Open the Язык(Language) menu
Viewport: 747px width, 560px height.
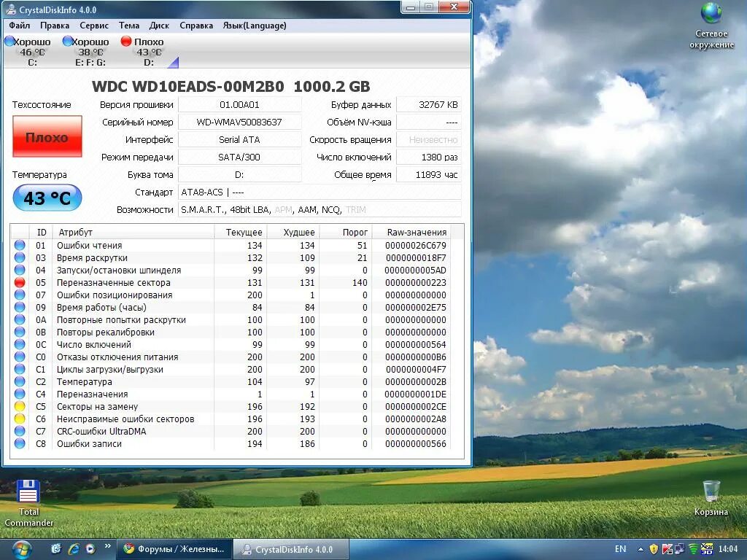tap(255, 26)
